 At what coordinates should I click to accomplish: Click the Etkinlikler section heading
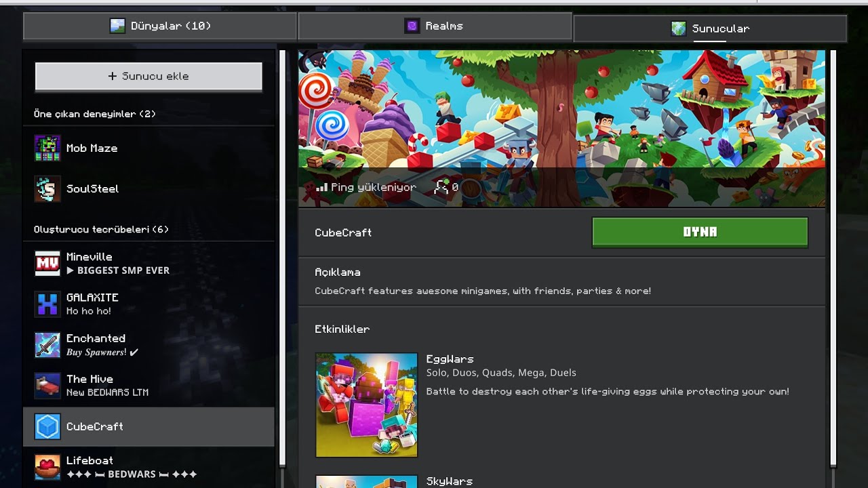pyautogui.click(x=342, y=329)
